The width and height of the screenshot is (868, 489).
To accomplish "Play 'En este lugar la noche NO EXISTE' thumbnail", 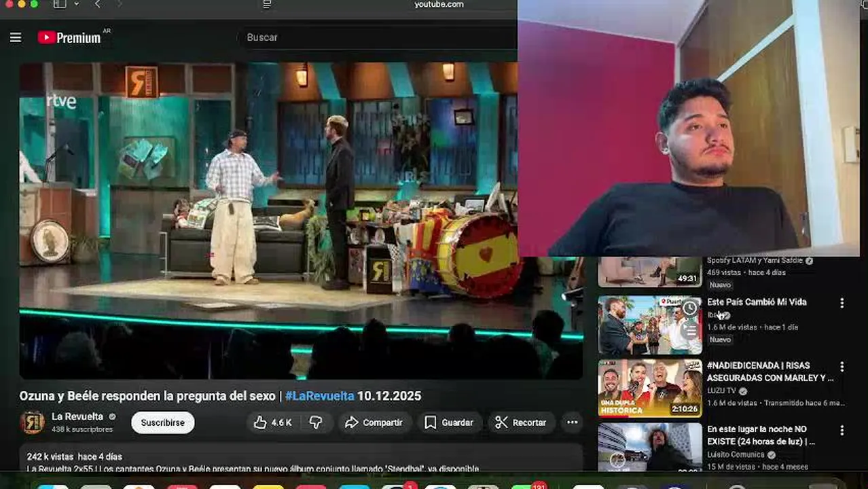I will pos(650,447).
